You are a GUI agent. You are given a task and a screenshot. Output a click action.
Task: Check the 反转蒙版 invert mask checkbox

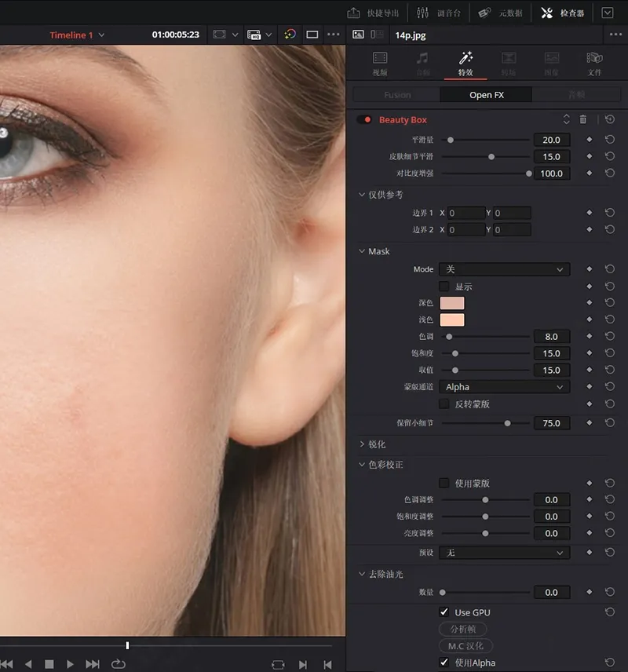coord(444,404)
